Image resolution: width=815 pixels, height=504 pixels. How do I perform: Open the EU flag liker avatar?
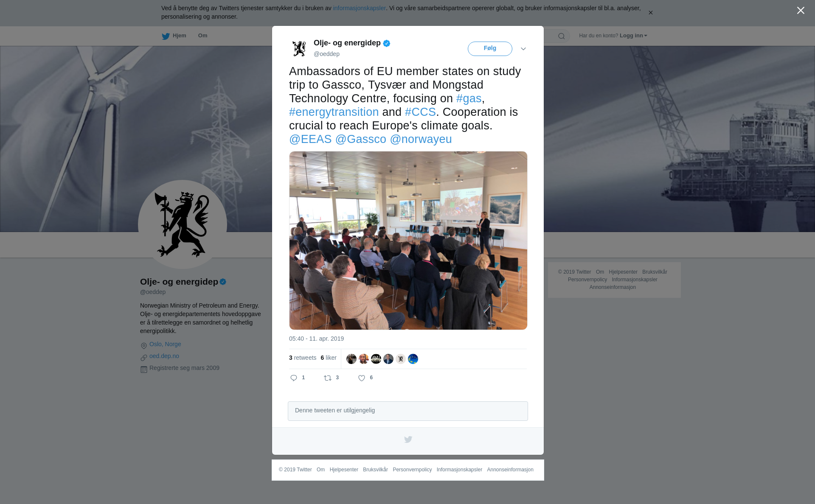[x=413, y=359]
